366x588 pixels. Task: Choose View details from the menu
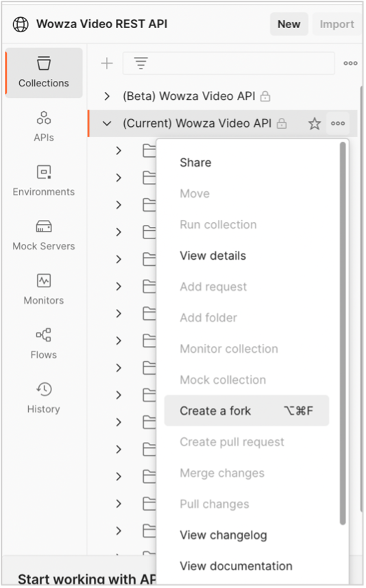212,256
